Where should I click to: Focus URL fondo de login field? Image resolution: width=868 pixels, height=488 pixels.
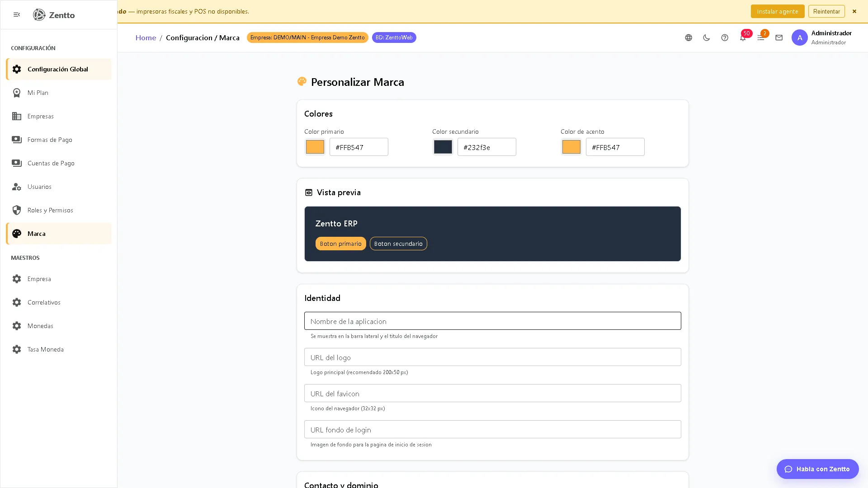(x=493, y=429)
